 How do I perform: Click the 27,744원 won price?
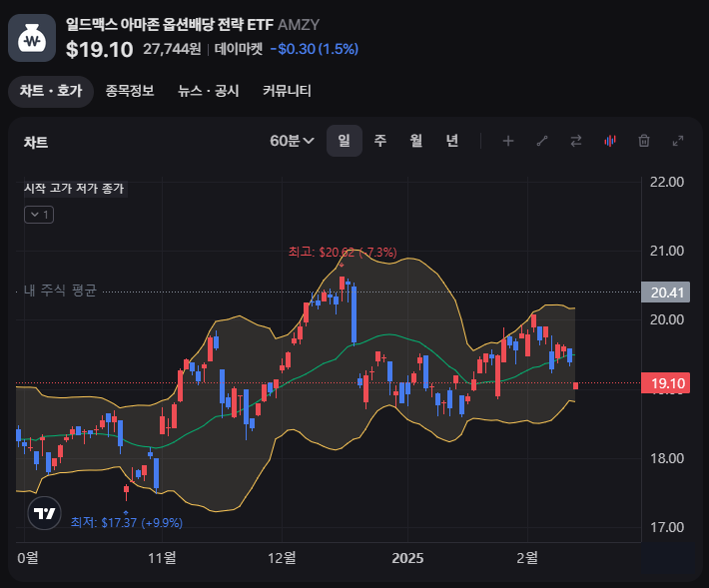click(172, 49)
